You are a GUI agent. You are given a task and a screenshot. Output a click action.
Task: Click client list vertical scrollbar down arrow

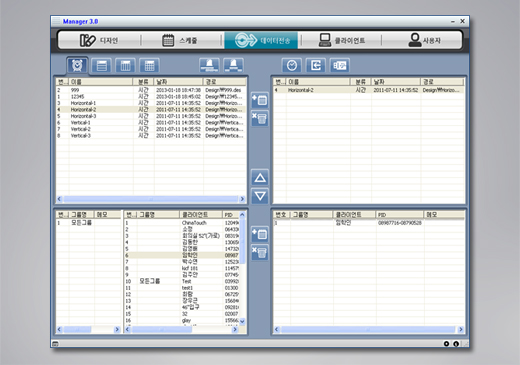tap(242, 321)
